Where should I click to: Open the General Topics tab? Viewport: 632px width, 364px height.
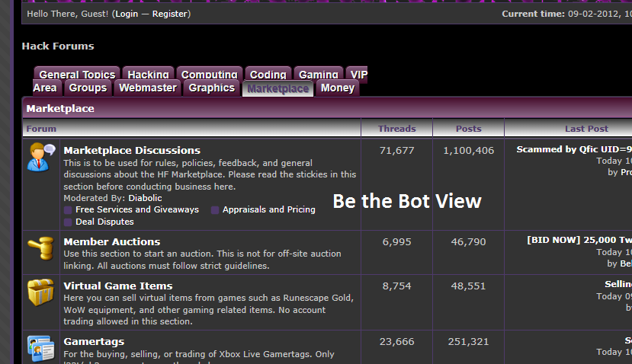pyautogui.click(x=77, y=74)
